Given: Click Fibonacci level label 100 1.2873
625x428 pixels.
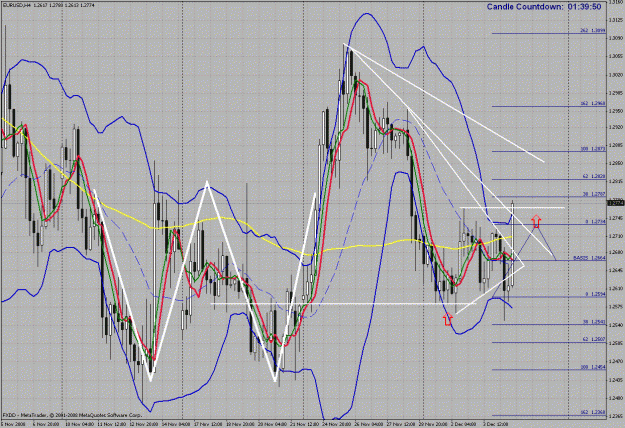Looking at the screenshot, I should (x=593, y=149).
